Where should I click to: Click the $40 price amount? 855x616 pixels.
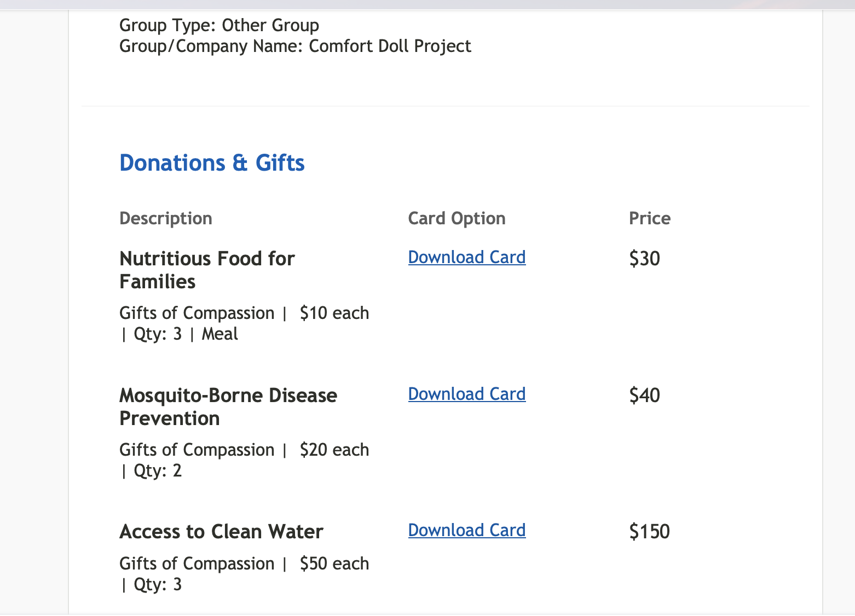point(644,395)
